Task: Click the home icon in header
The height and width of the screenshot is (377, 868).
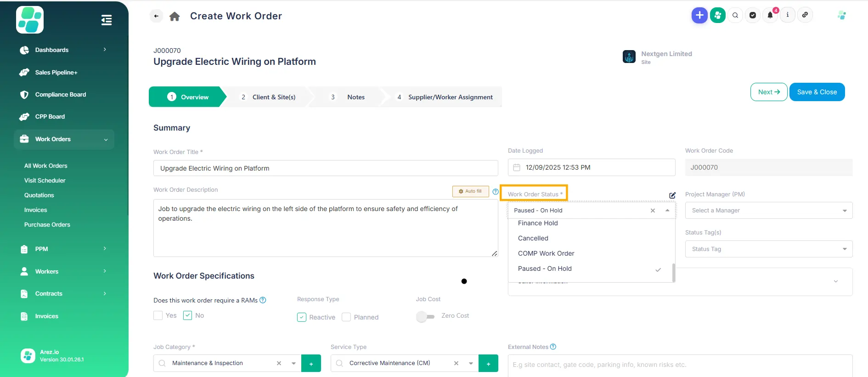Action: 175,17
